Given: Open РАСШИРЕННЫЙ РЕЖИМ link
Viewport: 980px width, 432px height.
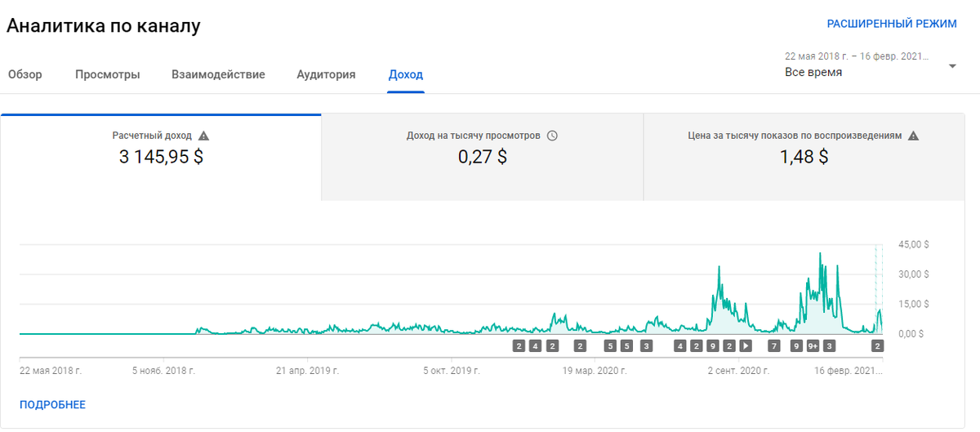Looking at the screenshot, I should click(x=892, y=24).
